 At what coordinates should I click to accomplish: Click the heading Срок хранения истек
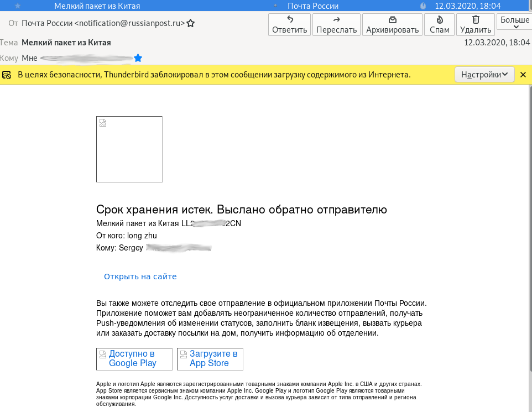pos(155,210)
